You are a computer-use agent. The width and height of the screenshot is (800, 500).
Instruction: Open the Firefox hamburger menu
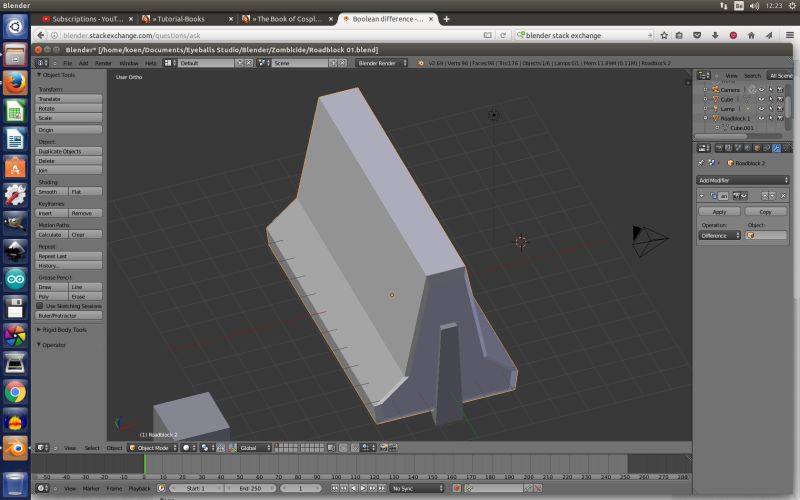789,35
